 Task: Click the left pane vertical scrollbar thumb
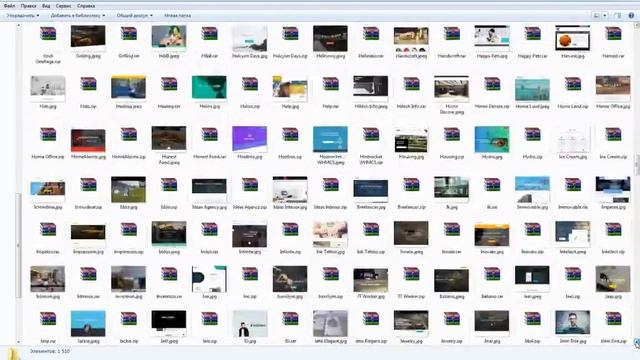pos(18,245)
